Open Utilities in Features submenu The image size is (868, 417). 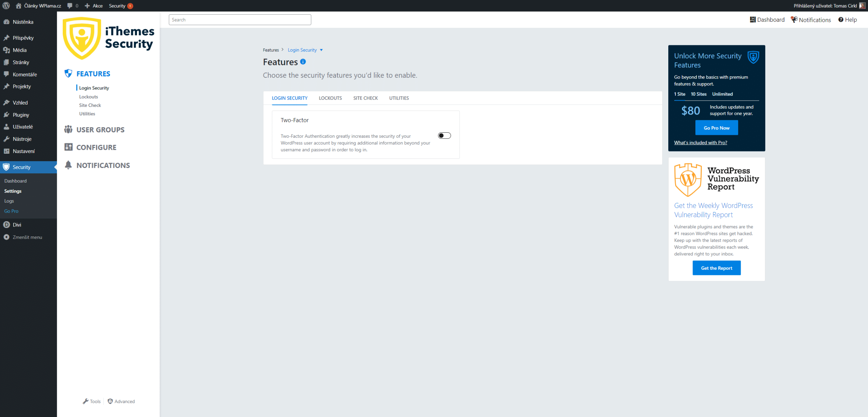pyautogui.click(x=87, y=114)
